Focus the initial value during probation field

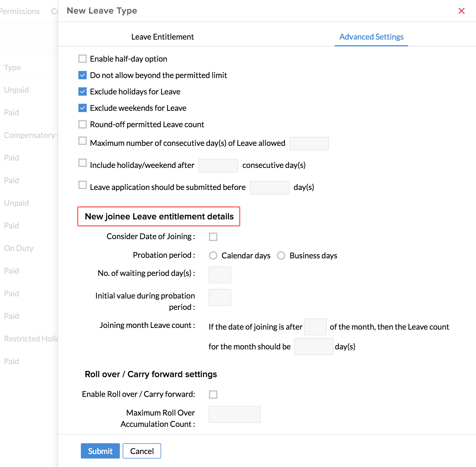[x=220, y=297]
